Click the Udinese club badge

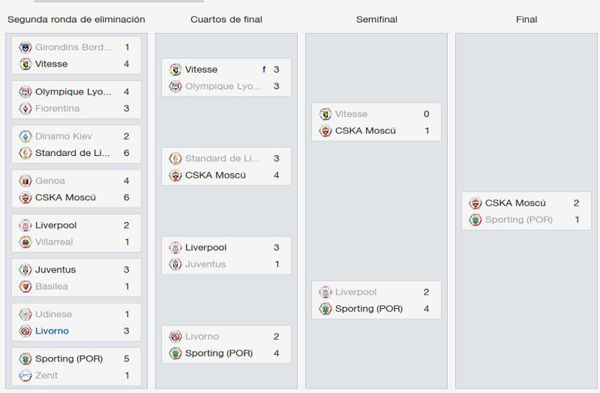(x=25, y=314)
